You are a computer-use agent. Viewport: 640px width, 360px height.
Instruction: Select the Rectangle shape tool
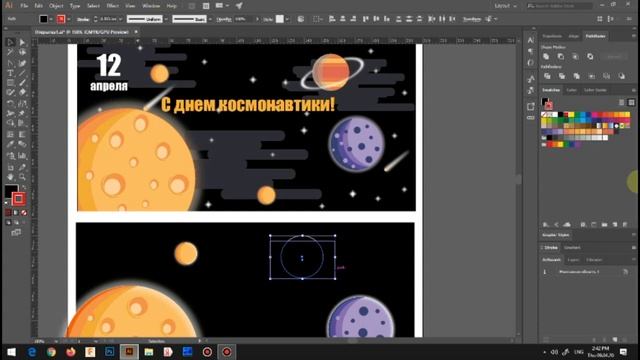point(10,83)
